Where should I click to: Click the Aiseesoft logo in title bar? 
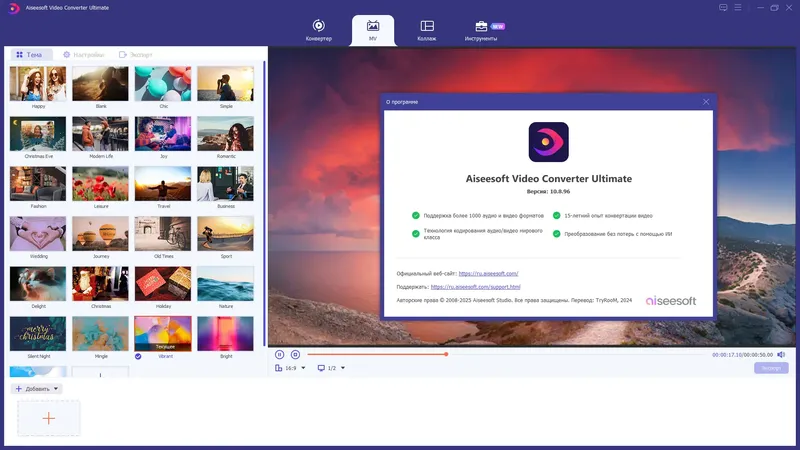pos(14,8)
